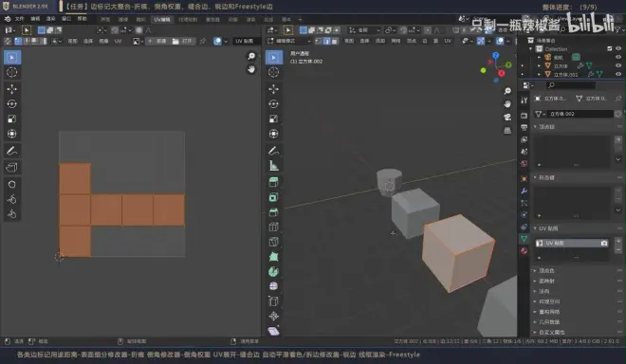626x364 pixels.
Task: Open the 文件 menu
Action: coord(19,19)
